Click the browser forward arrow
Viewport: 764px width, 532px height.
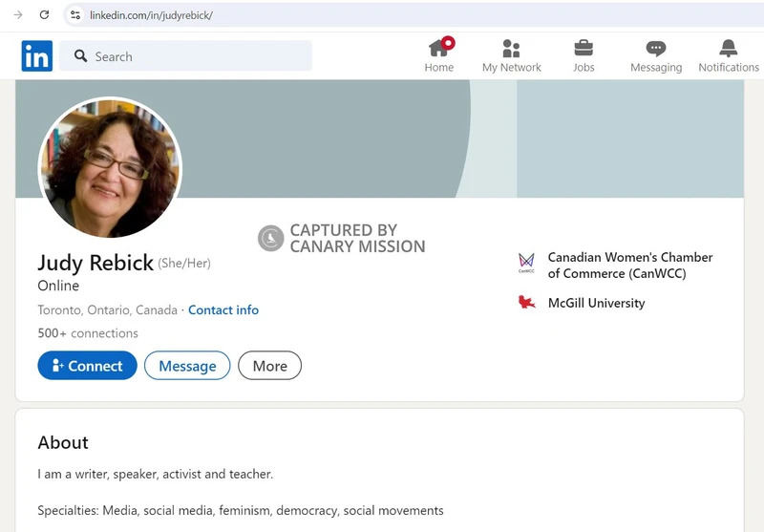pyautogui.click(x=18, y=14)
